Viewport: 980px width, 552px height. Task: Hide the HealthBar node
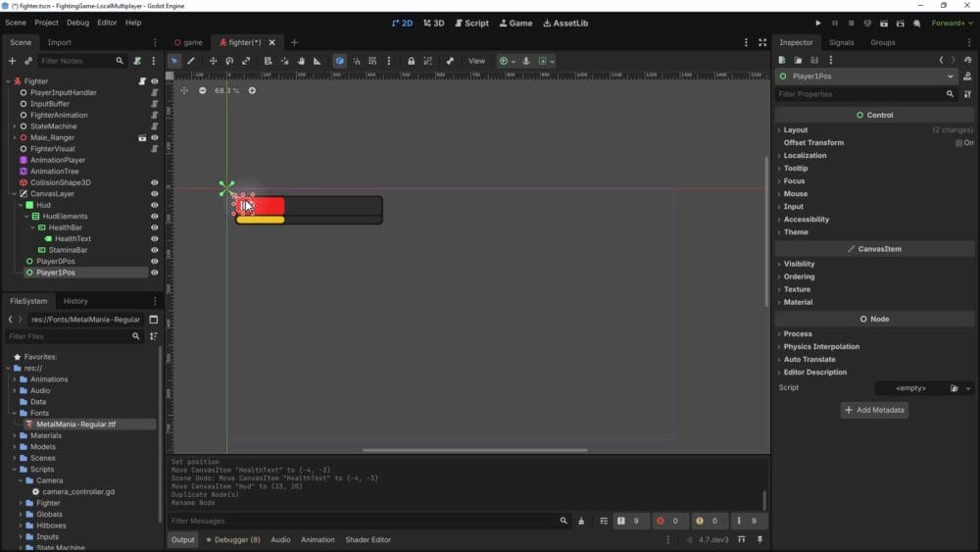coord(155,227)
